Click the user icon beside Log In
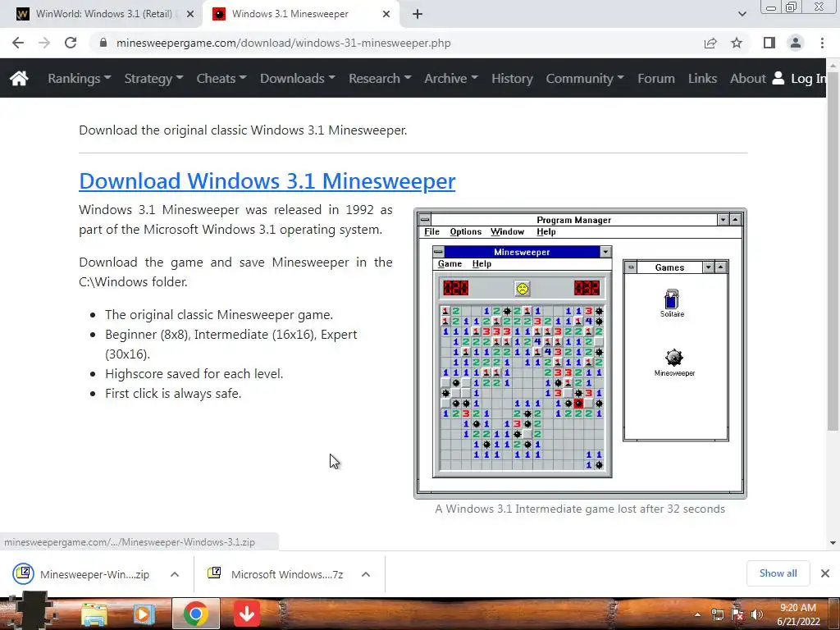This screenshot has height=630, width=840. pyautogui.click(x=778, y=78)
